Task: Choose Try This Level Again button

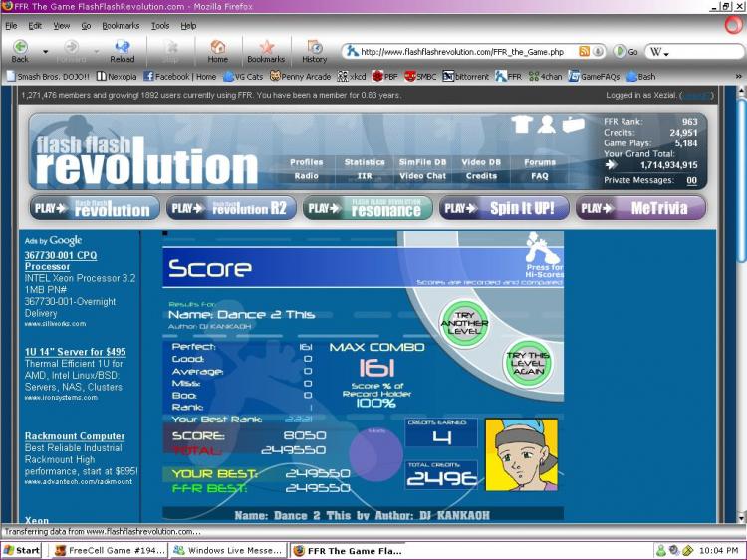Action: point(528,363)
